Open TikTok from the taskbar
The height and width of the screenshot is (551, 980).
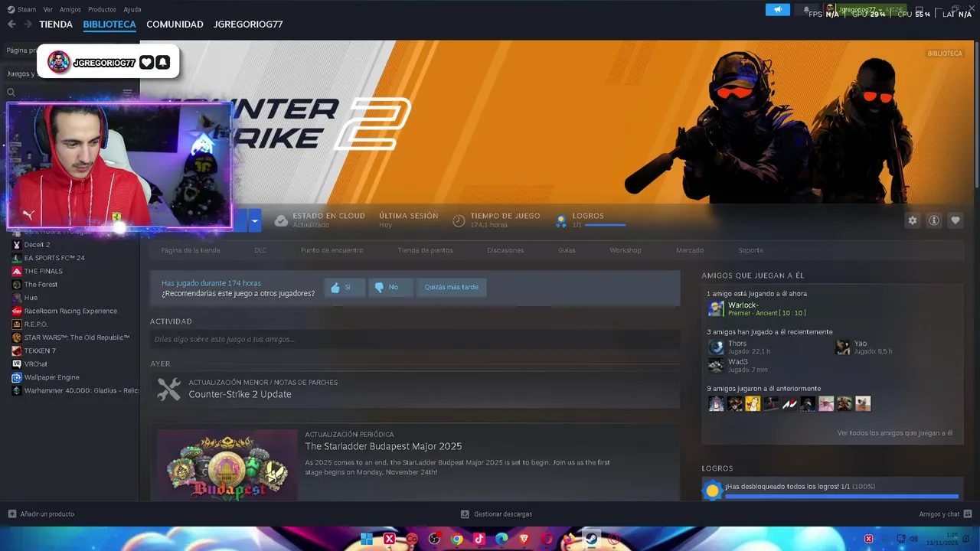479,539
